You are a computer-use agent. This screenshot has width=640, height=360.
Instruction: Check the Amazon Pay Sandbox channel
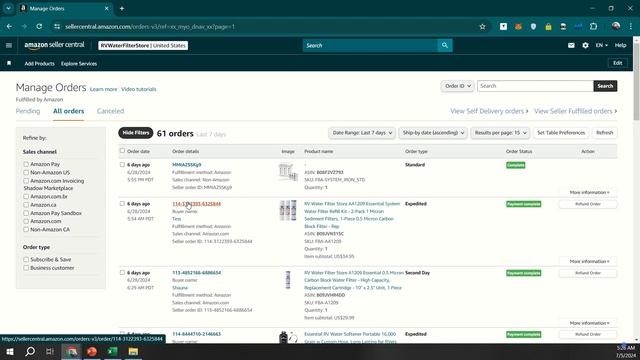pyautogui.click(x=26, y=213)
